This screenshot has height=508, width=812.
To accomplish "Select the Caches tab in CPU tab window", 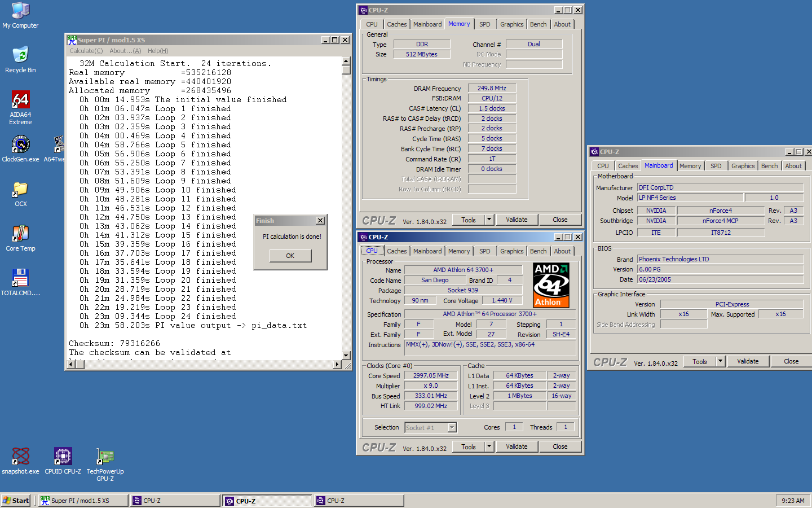I will coord(396,251).
